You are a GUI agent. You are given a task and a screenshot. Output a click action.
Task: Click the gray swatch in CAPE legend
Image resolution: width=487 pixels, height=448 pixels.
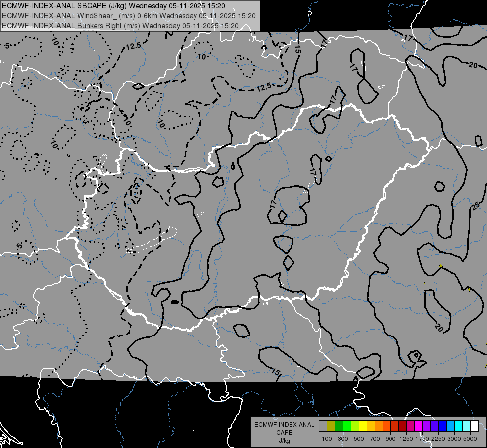pos(323,426)
